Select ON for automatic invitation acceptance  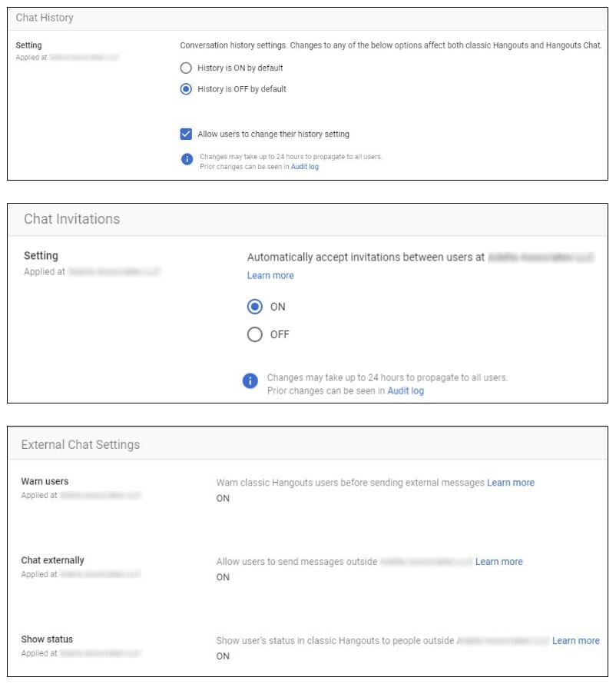coord(254,307)
